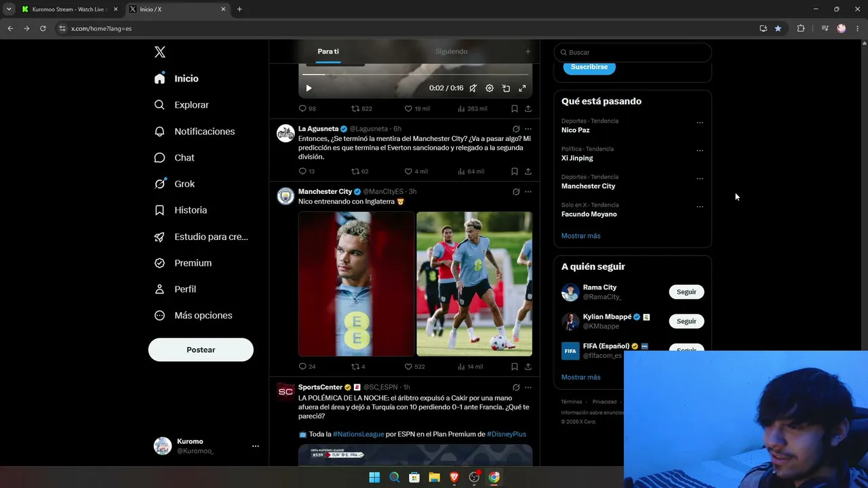Open Windows Start menu in taskbar
868x488 pixels.
click(x=374, y=477)
